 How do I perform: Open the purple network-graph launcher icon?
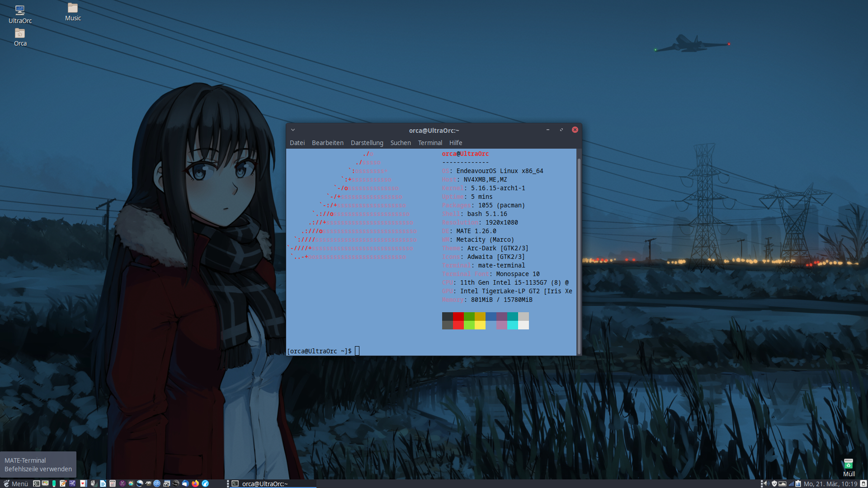[72, 483]
